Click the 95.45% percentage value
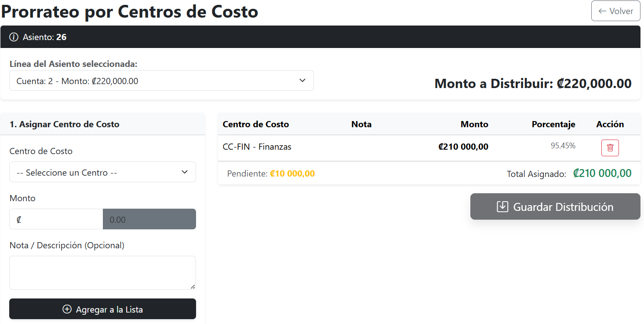Viewport: 644px width, 324px height. [x=563, y=145]
